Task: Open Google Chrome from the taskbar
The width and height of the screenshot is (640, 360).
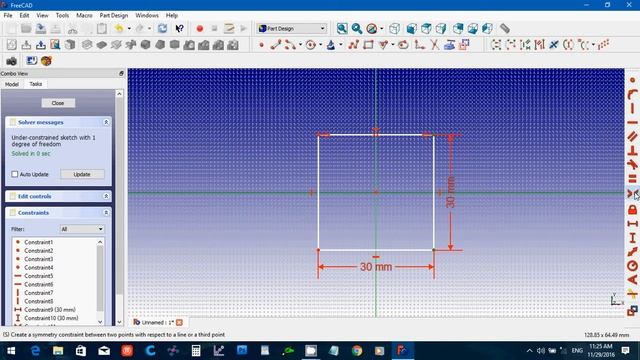Action: coord(357,351)
